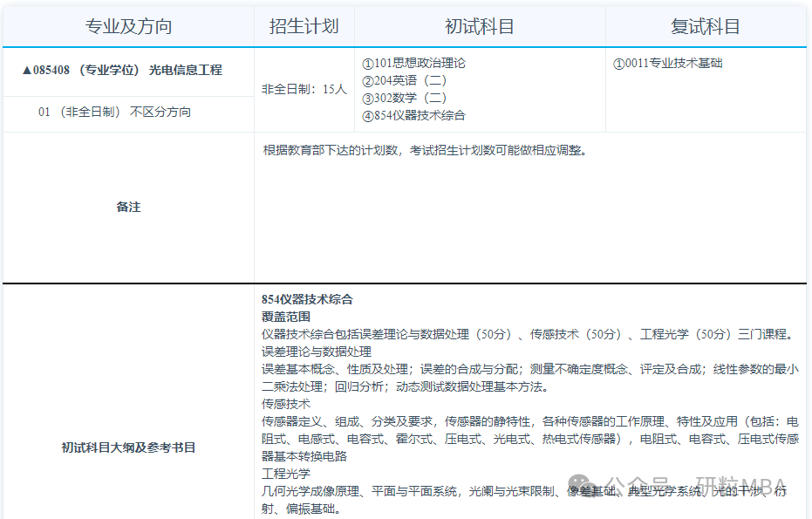This screenshot has height=519, width=812.
Task: Click the 传感器定义、组成、分类及要求 line
Action: tap(530, 421)
